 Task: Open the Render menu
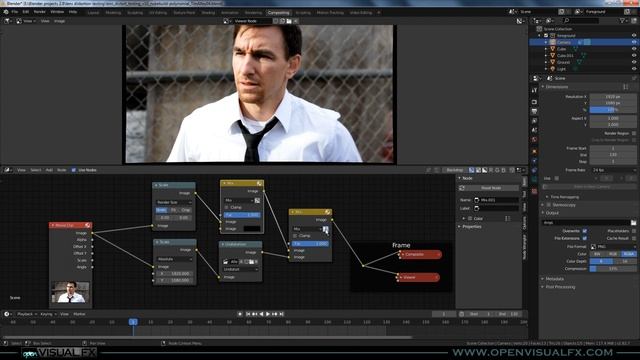tap(40, 12)
